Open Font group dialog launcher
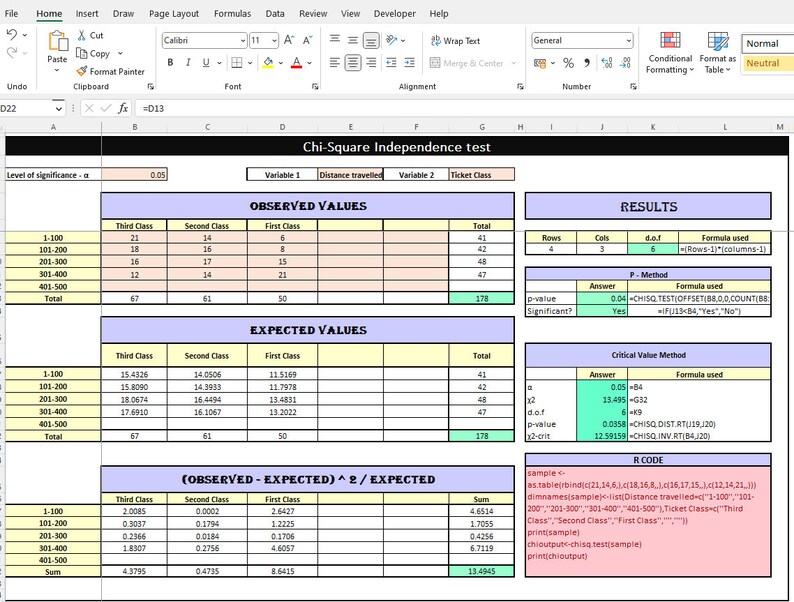Screen dimensions: 794x602 coord(315,87)
